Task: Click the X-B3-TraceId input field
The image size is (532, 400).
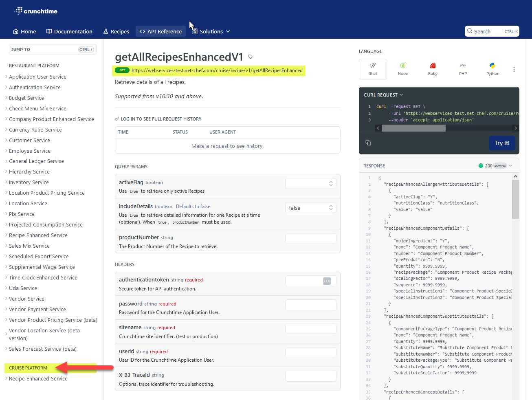Action: [311, 376]
